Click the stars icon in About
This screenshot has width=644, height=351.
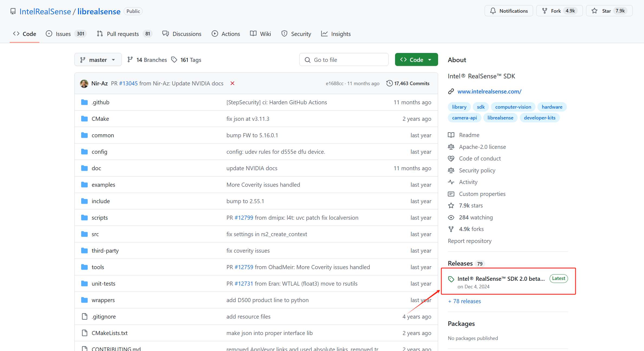pos(451,205)
